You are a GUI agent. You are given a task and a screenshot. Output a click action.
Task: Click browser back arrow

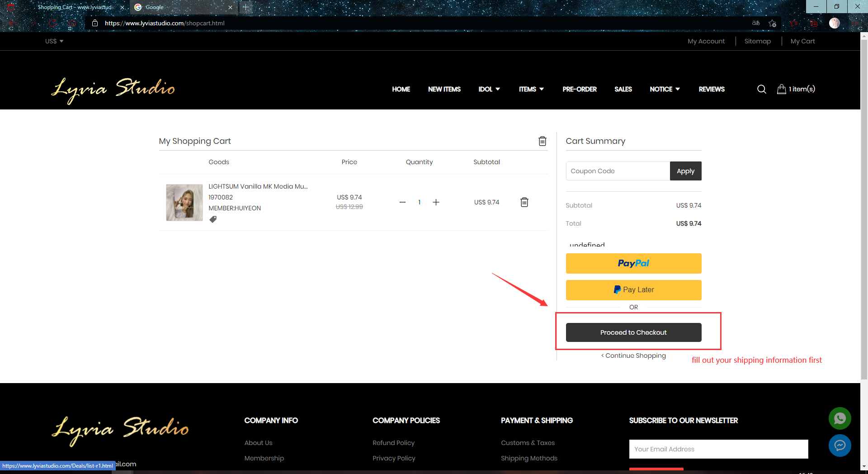click(x=12, y=23)
